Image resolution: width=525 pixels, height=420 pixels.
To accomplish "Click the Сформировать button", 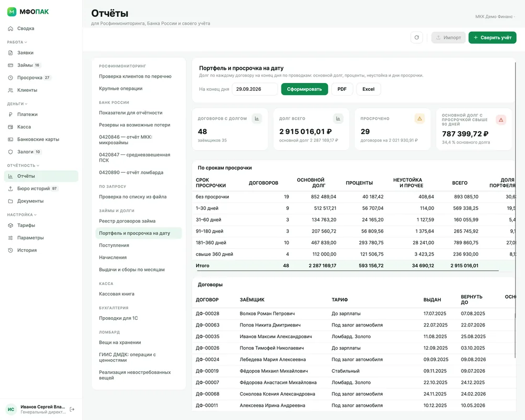I will pyautogui.click(x=304, y=89).
